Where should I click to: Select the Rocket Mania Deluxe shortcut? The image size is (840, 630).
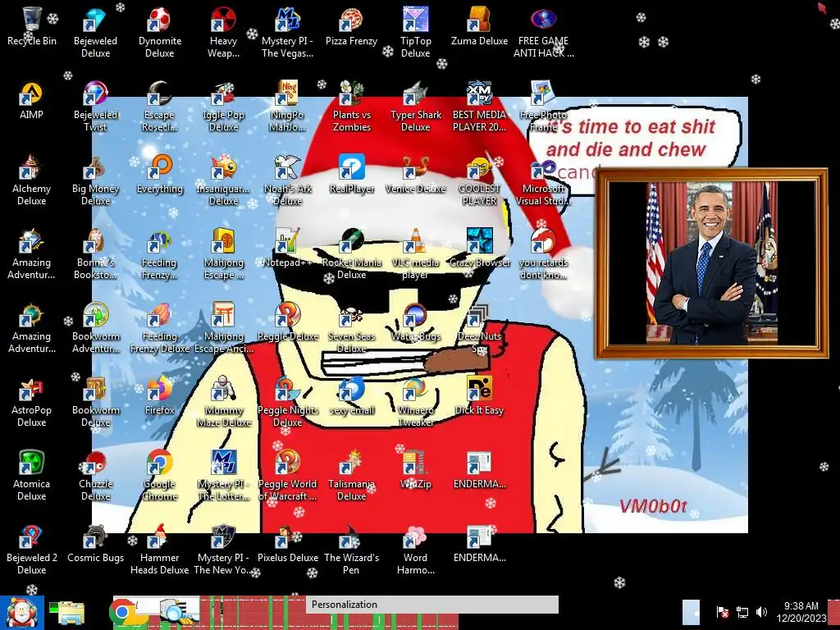click(351, 254)
